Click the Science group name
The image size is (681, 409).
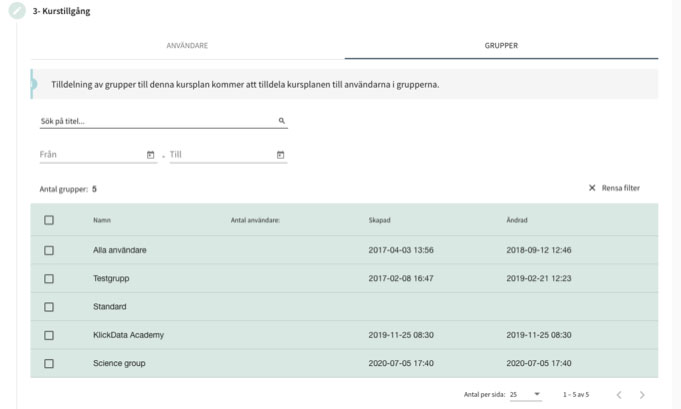[x=119, y=363]
